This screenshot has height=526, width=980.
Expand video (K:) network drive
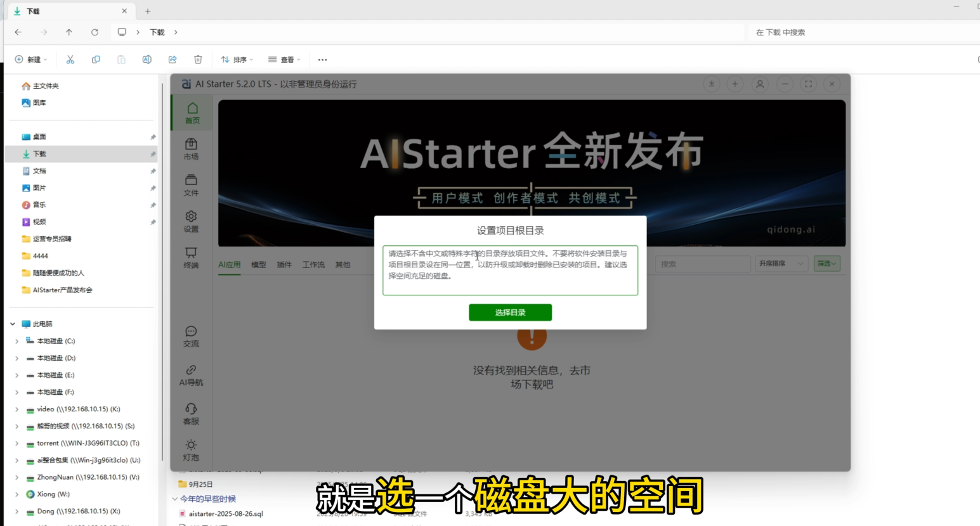(17, 409)
